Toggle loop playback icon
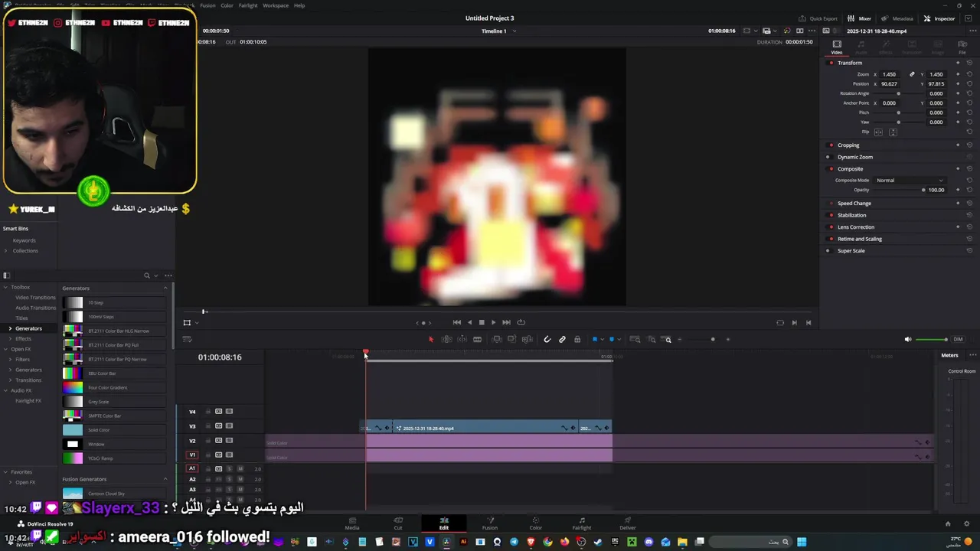The width and height of the screenshot is (980, 551). tap(521, 322)
